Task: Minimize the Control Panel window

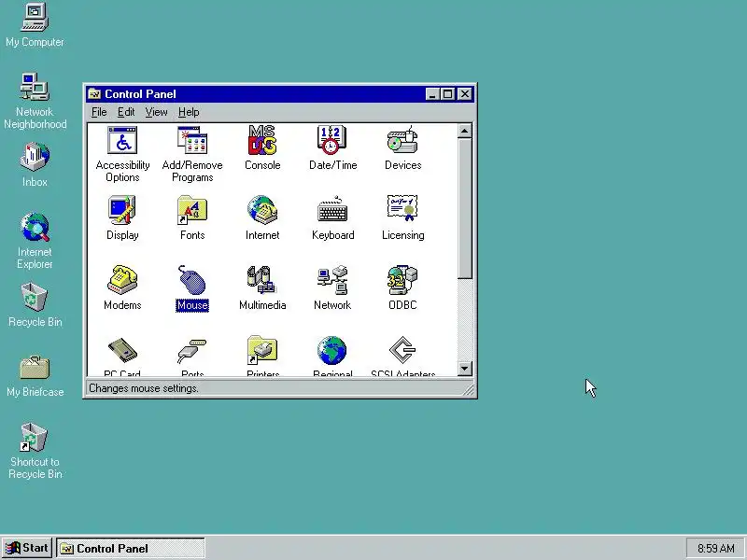Action: coord(432,94)
